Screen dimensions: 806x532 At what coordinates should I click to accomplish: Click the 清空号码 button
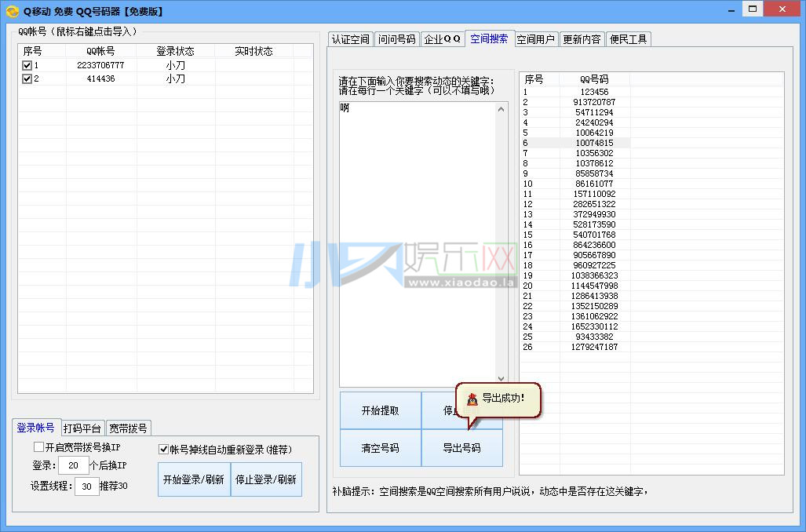(380, 448)
